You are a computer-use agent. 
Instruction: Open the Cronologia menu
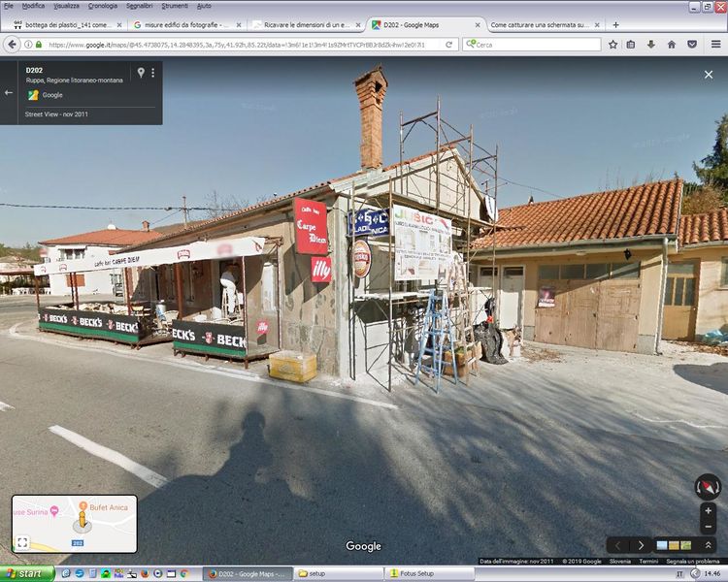(x=103, y=6)
